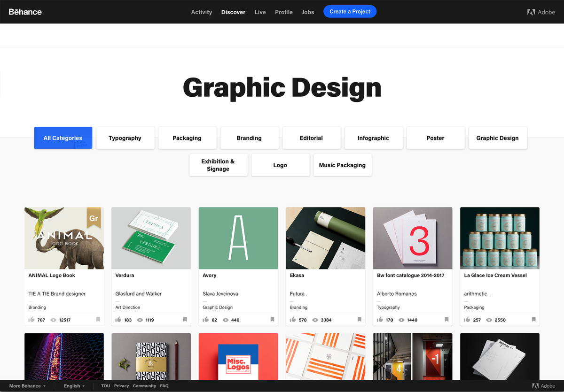Click the like icon on La Glace card
Image resolution: width=564 pixels, height=392 pixels.
(467, 320)
